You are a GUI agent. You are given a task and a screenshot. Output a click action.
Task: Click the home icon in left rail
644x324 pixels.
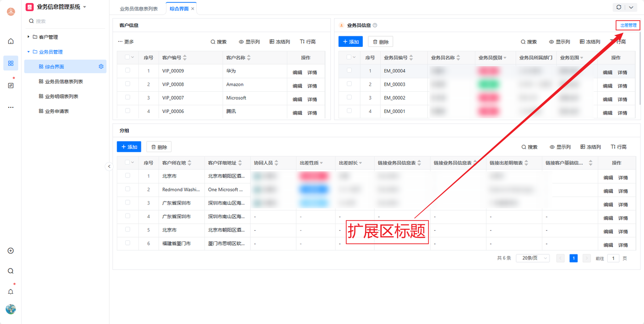(11, 41)
